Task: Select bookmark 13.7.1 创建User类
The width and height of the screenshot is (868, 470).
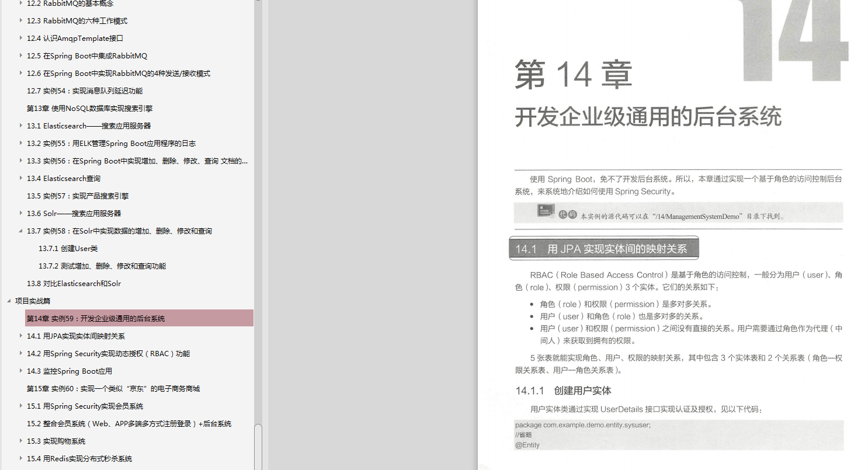Action: point(68,249)
